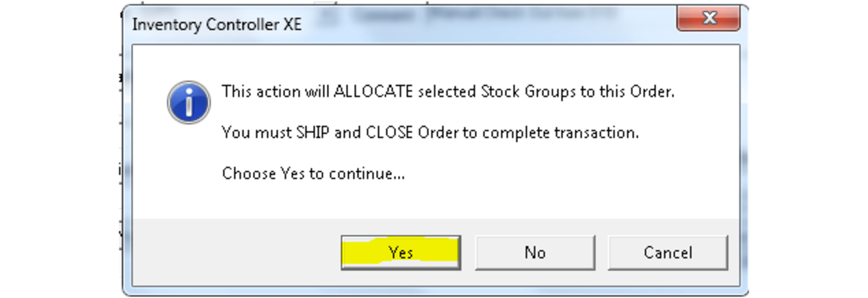868x298 pixels.
Task: Click the highlighted Yes button
Action: click(x=401, y=252)
